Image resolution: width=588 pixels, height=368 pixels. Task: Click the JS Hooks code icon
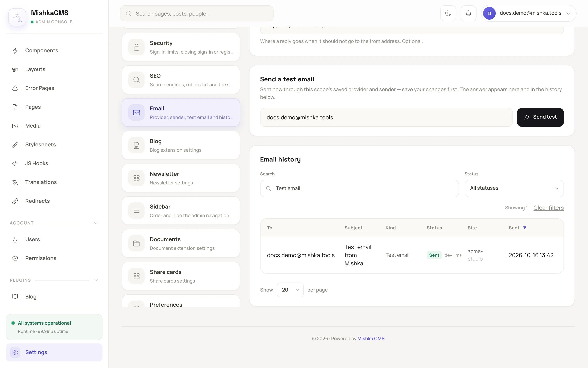point(15,164)
